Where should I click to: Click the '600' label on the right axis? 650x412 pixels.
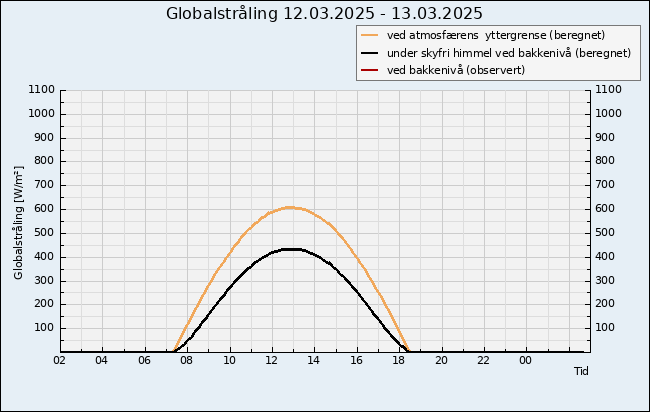(604, 209)
